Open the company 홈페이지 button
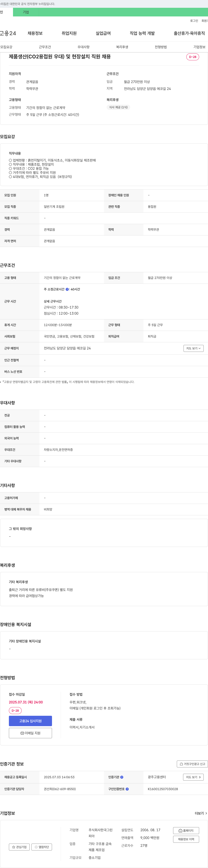The width and height of the screenshot is (208, 868). pyautogui.click(x=186, y=831)
